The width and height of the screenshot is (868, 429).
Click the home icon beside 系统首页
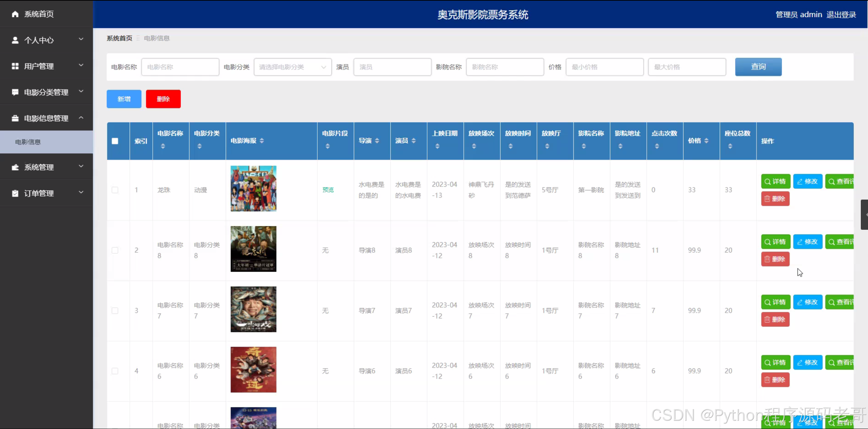(x=15, y=14)
